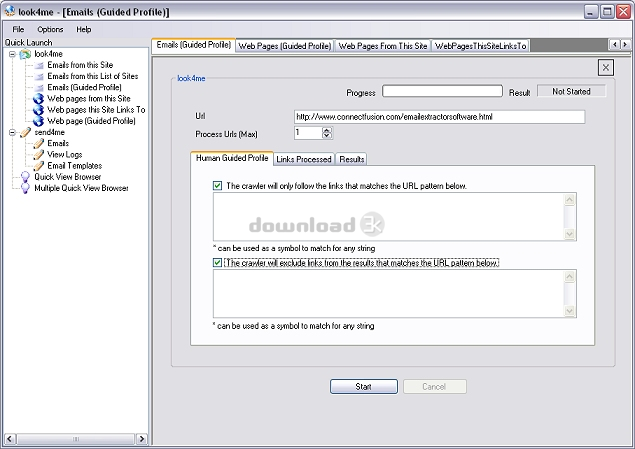The height and width of the screenshot is (449, 635).
Task: Select Email Templates tree item
Action: tap(75, 166)
